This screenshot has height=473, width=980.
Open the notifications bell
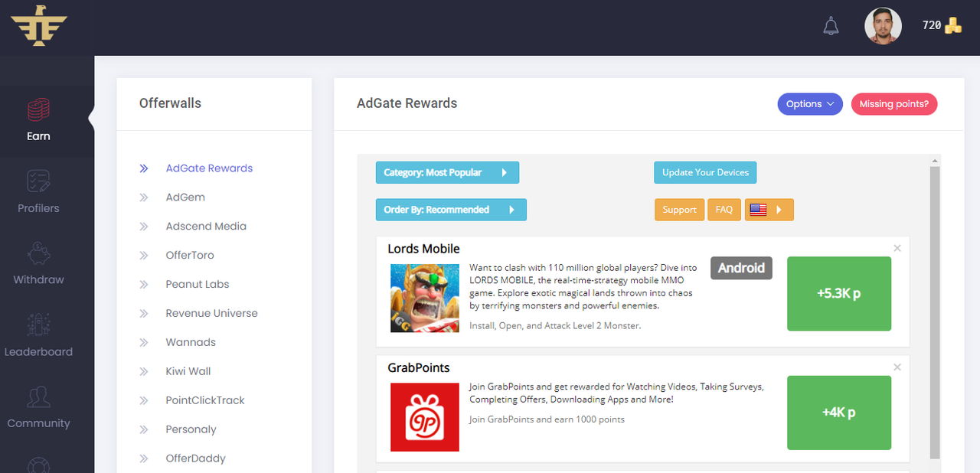[831, 26]
